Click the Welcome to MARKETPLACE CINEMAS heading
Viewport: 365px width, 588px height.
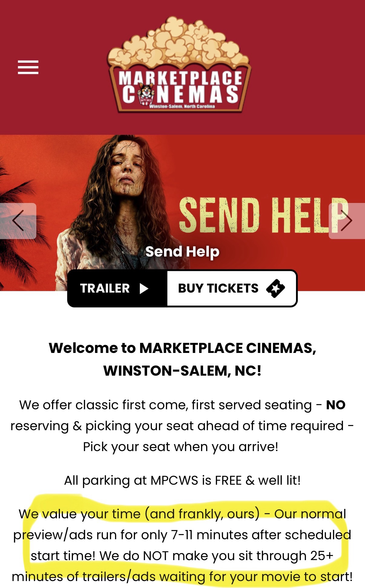pos(182,359)
